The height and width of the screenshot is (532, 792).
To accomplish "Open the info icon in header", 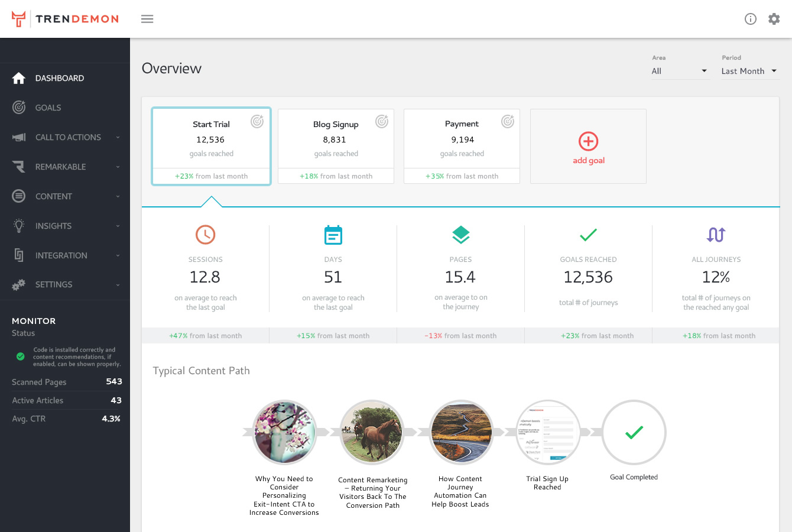I will (751, 19).
